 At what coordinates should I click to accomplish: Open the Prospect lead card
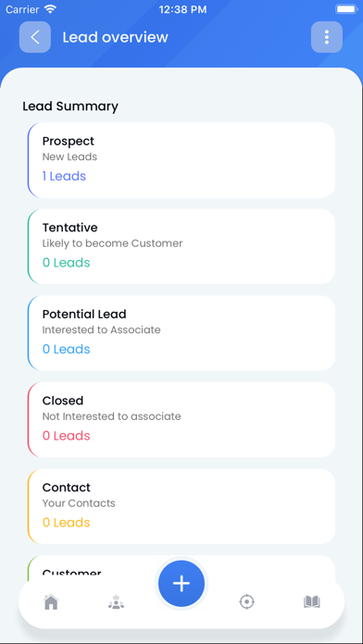pos(181,160)
